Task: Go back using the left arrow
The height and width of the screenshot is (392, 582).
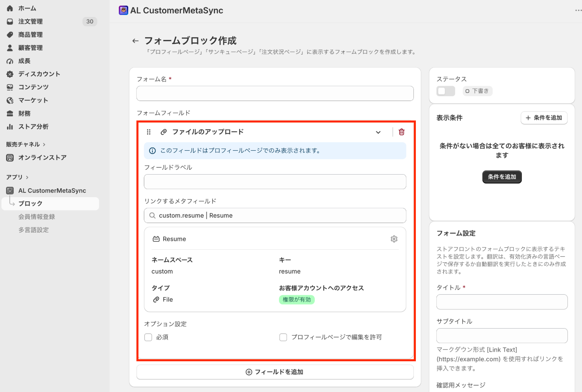Action: coord(135,41)
